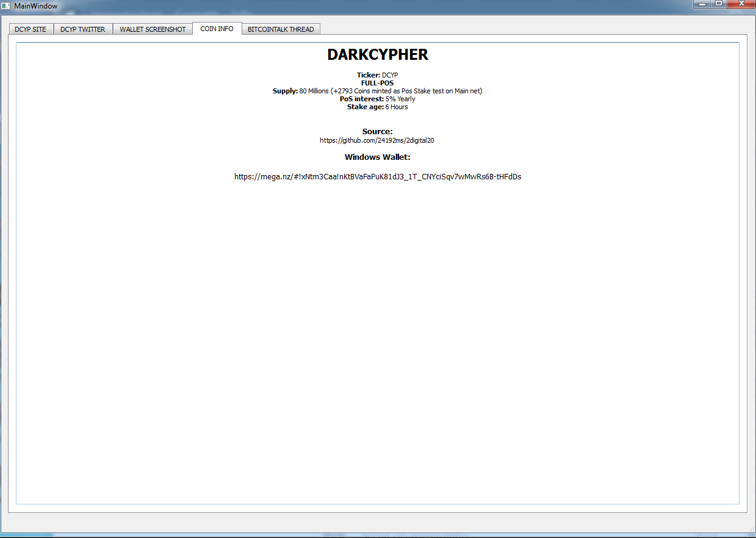Click the window resize grip corner
Screen dimensions: 756x538
coord(751,528)
